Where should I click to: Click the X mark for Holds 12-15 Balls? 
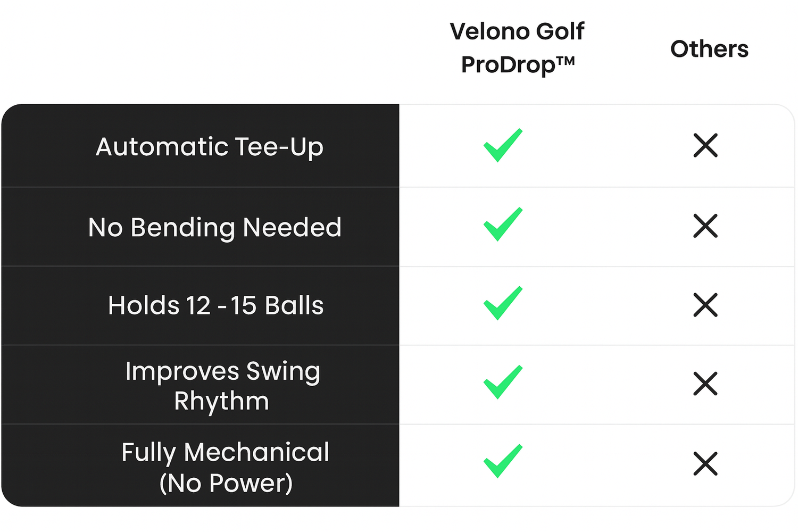click(x=705, y=305)
